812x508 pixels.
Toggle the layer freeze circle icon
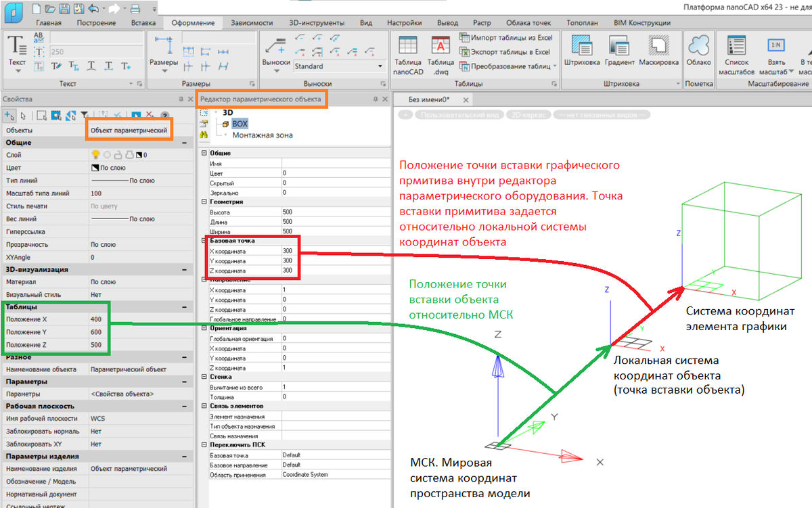coord(107,155)
